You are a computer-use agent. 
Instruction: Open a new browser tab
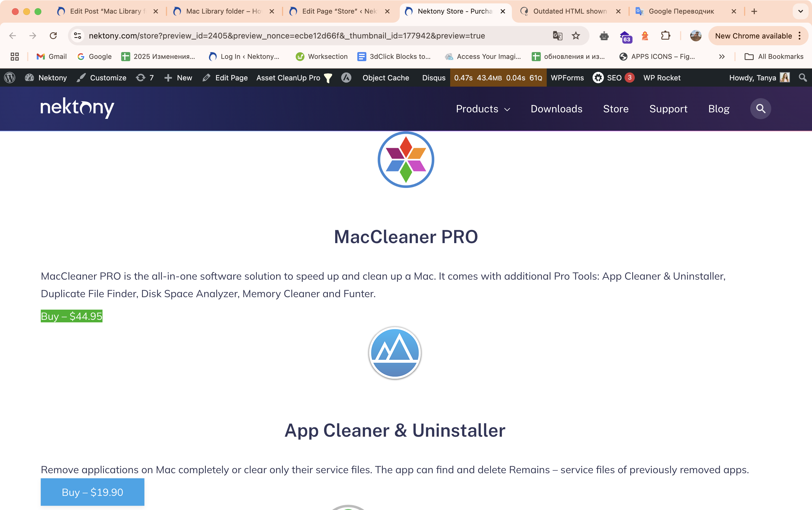(x=754, y=11)
